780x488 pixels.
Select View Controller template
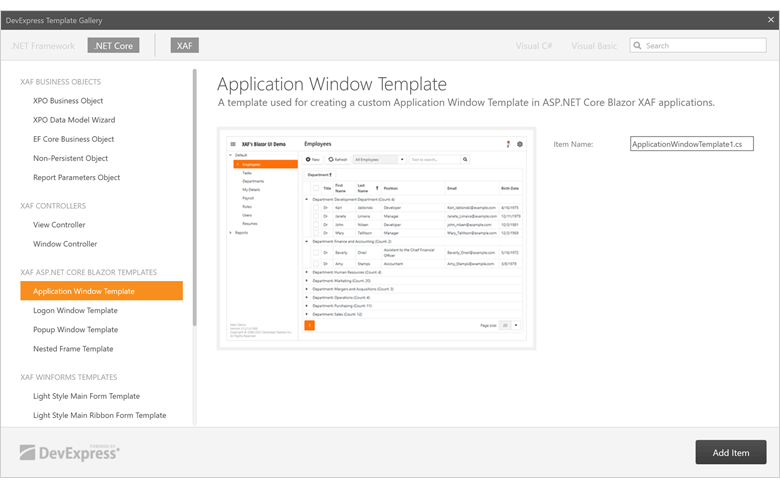(59, 225)
